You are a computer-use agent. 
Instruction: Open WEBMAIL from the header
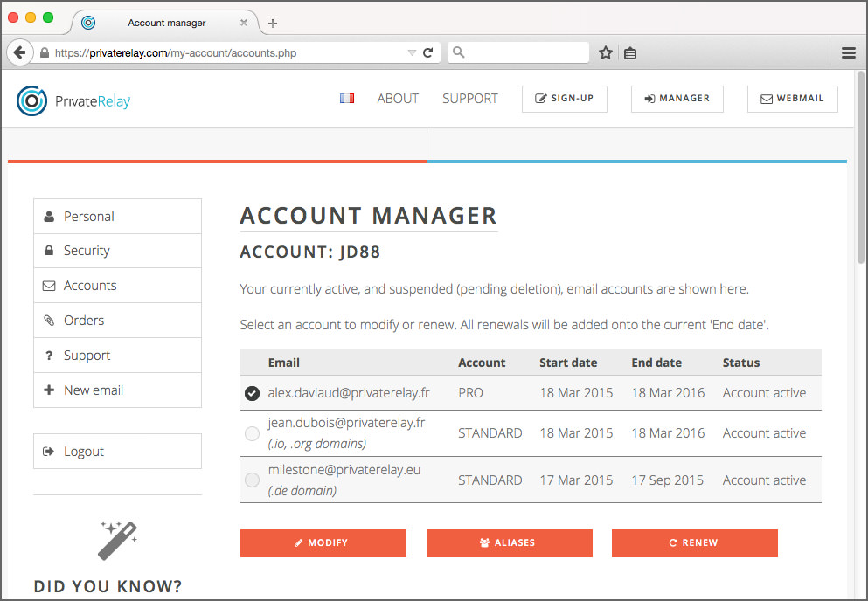click(x=793, y=99)
